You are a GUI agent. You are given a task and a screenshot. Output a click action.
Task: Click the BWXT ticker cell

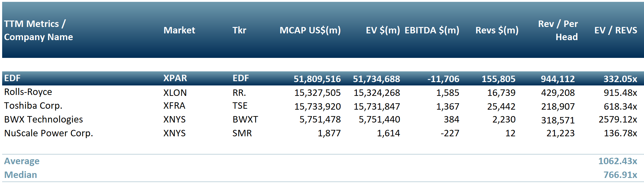click(245, 119)
